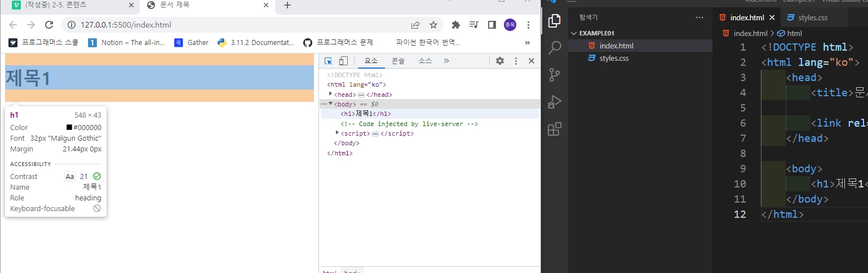This screenshot has width=868, height=273.
Task: Click the purple profile avatar in Chrome
Action: click(x=510, y=25)
